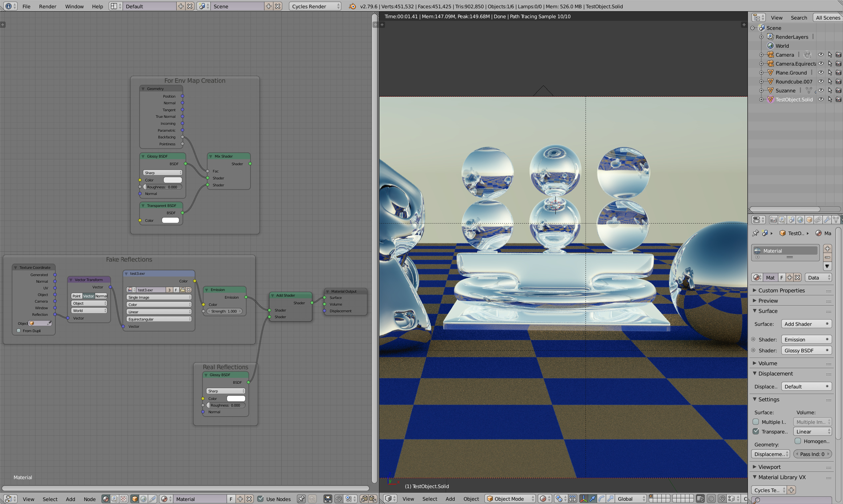Open Global orientation dropdown
Viewport: 843px width, 504px height.
point(631,498)
